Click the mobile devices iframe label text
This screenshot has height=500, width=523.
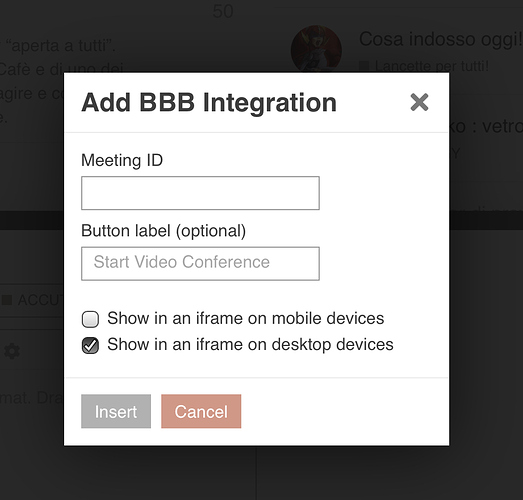click(245, 318)
